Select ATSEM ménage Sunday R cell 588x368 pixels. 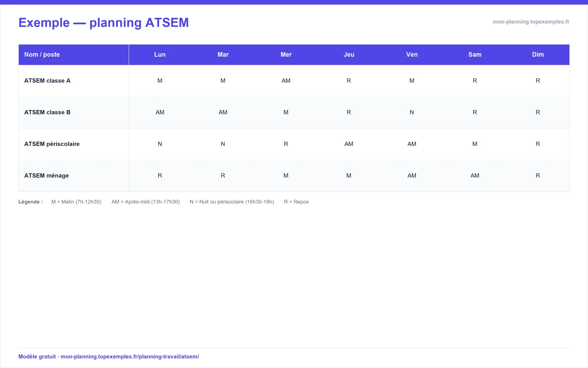coord(538,176)
